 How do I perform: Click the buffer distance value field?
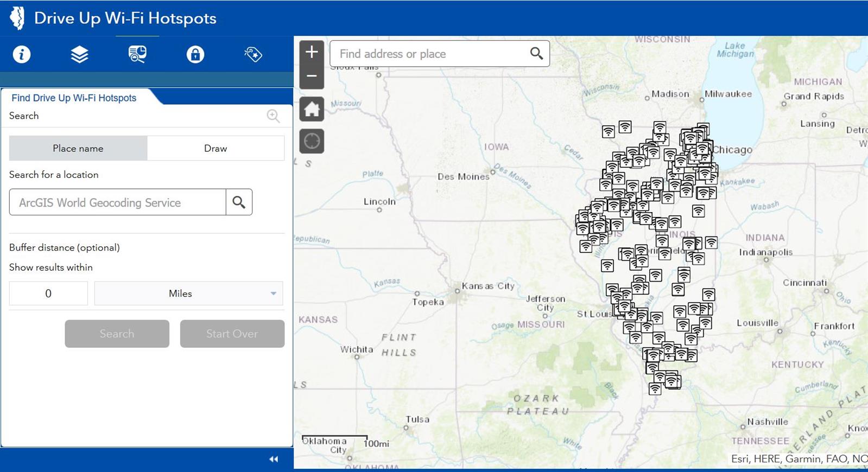[48, 294]
